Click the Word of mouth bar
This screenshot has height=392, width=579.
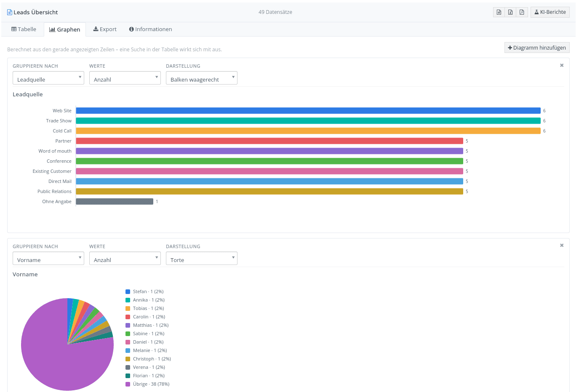point(269,151)
